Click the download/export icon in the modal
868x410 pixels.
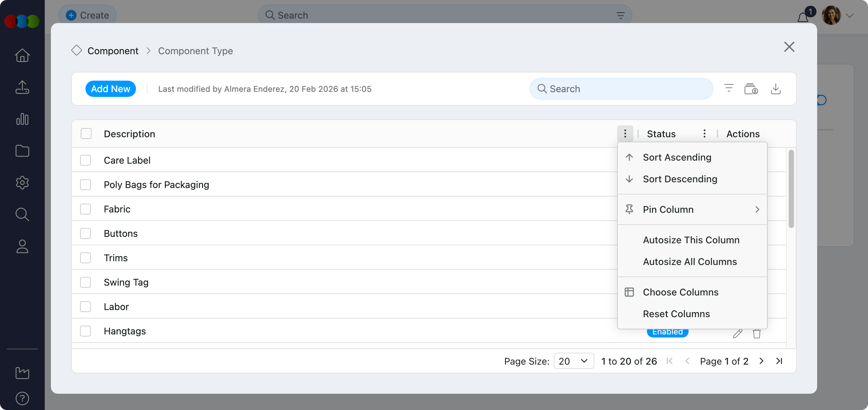(776, 89)
